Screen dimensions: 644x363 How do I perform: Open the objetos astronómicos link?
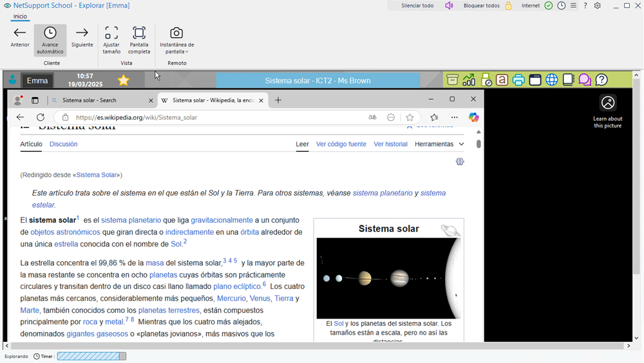tap(65, 232)
